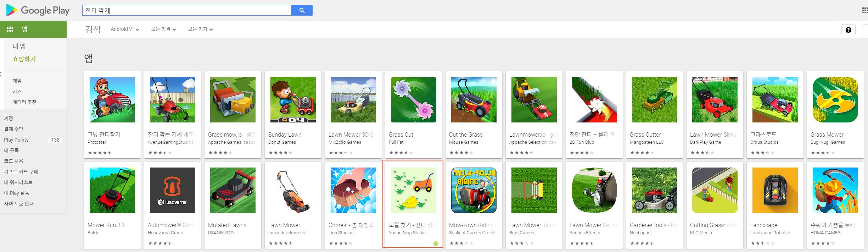Open the Cut the Grass app icon
The height and width of the screenshot is (252, 868).
[x=474, y=100]
